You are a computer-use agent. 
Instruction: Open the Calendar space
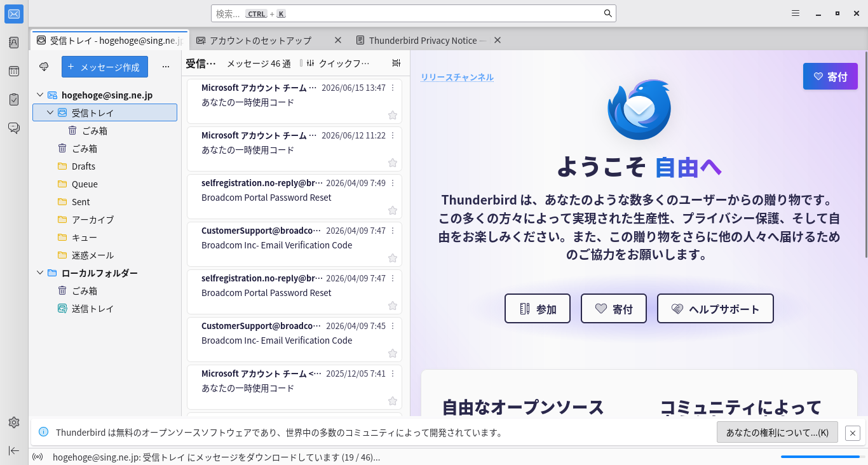pyautogui.click(x=14, y=71)
